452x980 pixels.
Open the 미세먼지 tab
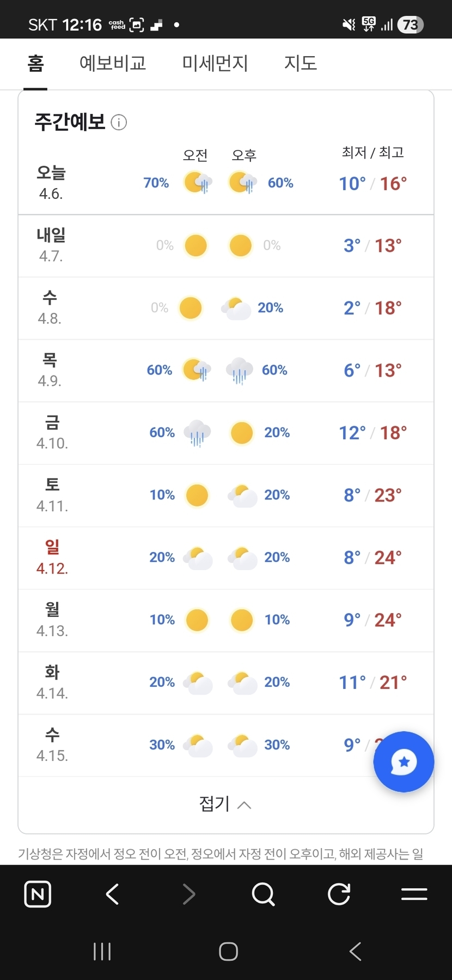[215, 63]
